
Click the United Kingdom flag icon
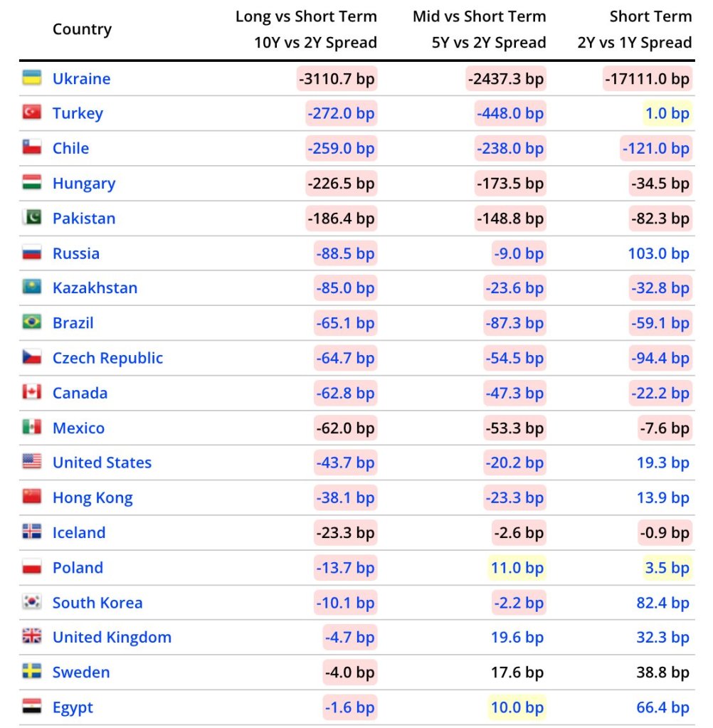31,637
